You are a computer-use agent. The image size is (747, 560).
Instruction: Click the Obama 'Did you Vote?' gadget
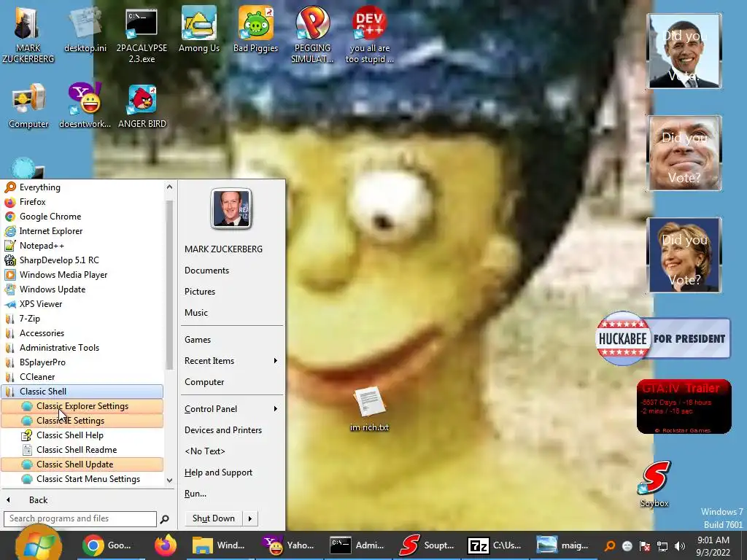684,51
